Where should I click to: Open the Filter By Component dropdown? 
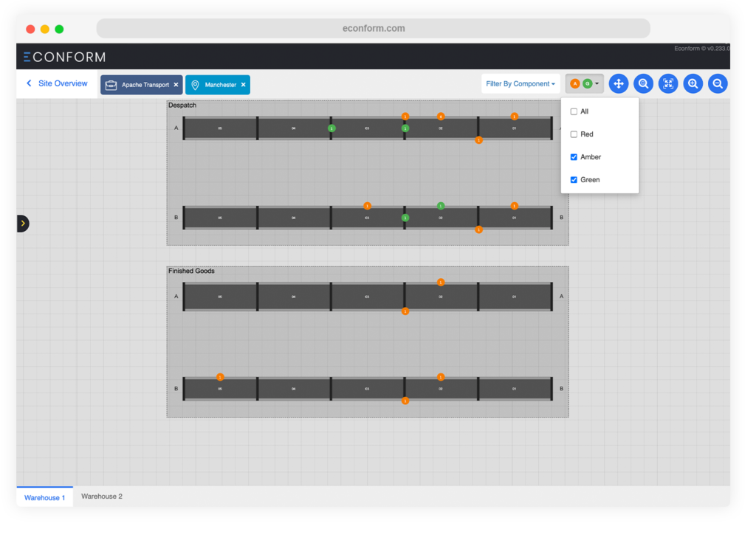pyautogui.click(x=520, y=84)
